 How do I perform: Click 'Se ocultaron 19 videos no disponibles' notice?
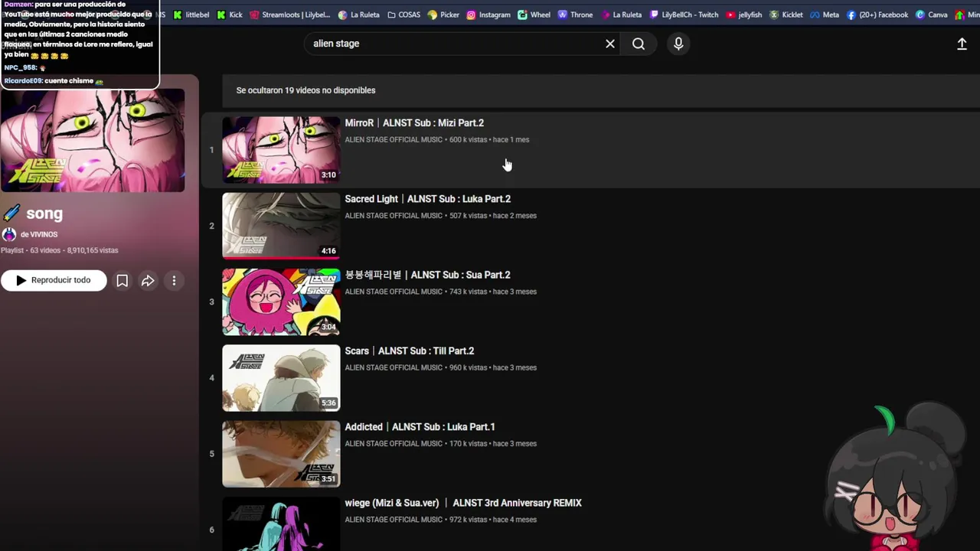pyautogui.click(x=305, y=90)
